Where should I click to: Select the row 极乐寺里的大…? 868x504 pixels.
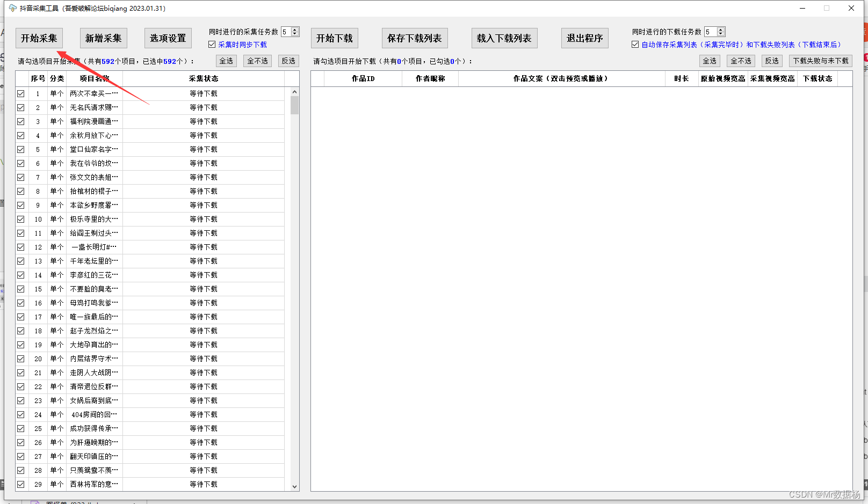pyautogui.click(x=150, y=219)
